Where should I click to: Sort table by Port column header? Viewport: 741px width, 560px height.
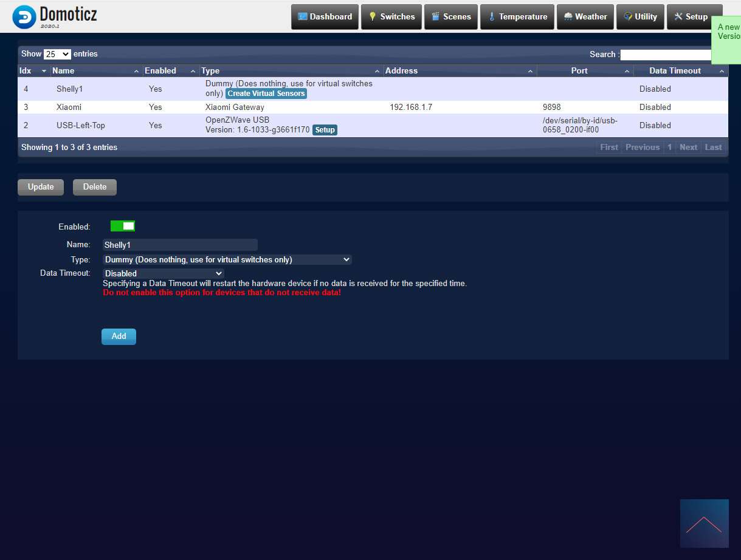pos(579,71)
